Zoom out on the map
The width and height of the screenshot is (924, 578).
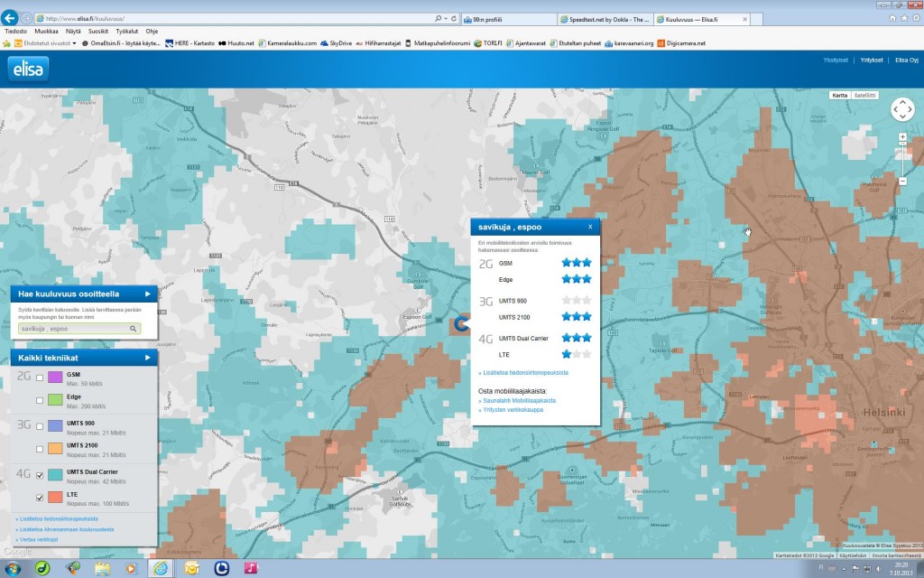pyautogui.click(x=902, y=182)
